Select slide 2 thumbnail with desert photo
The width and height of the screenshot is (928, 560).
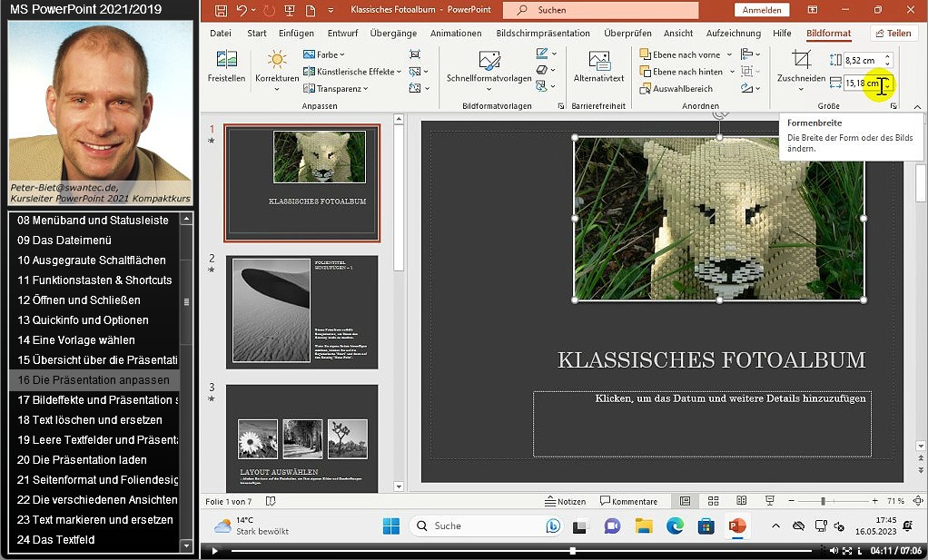point(301,311)
